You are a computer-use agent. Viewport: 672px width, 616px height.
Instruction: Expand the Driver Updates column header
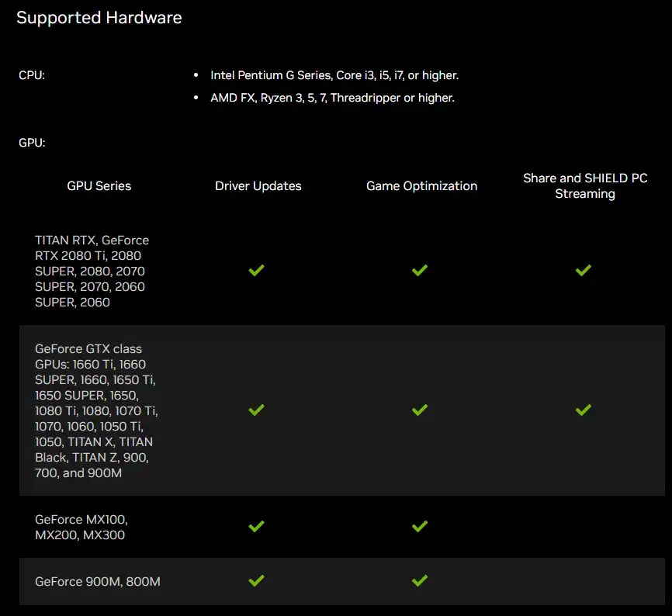pos(258,185)
